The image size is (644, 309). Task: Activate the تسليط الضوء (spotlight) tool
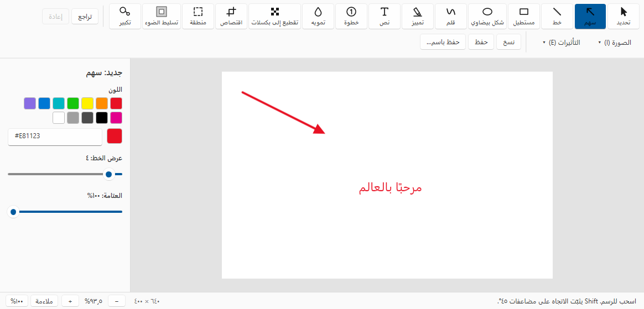(x=162, y=17)
